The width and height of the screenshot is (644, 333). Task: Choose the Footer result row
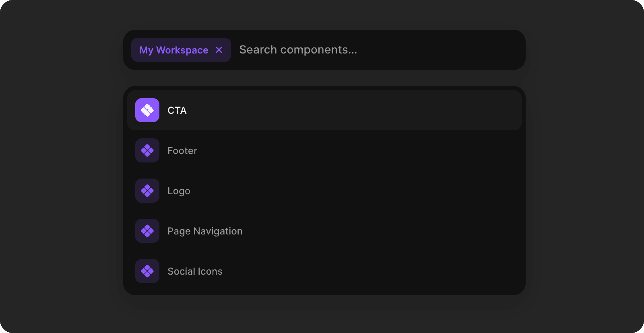tap(342, 150)
